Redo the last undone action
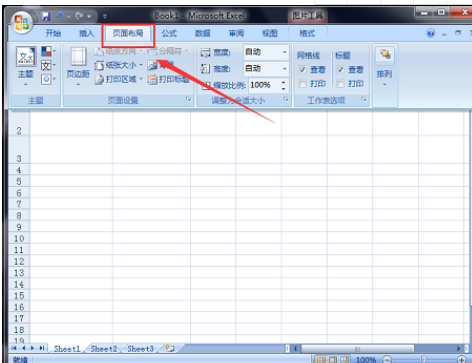The width and height of the screenshot is (472, 363). click(80, 16)
